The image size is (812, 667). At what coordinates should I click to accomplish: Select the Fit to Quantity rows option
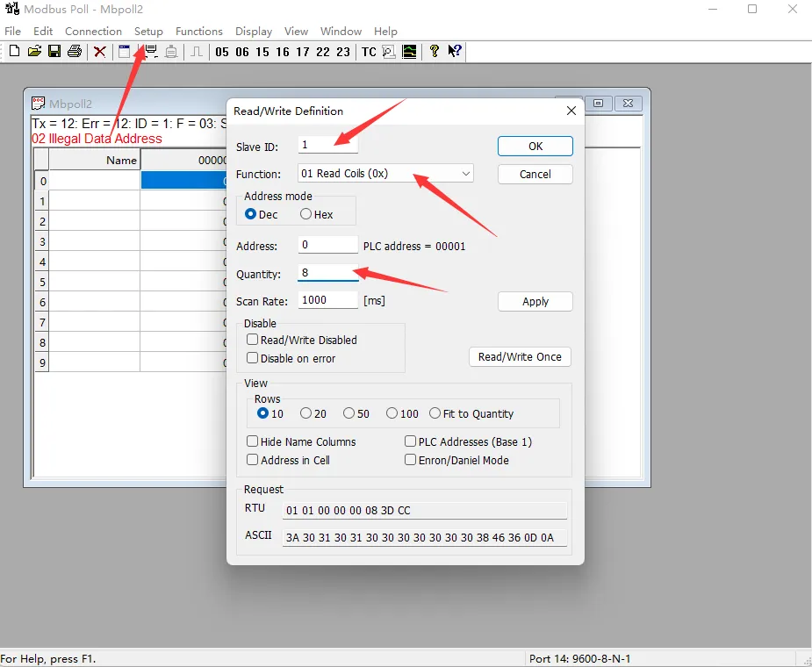click(x=435, y=413)
